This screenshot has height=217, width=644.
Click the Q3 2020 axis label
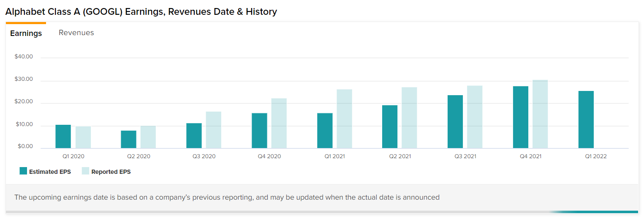[204, 156]
